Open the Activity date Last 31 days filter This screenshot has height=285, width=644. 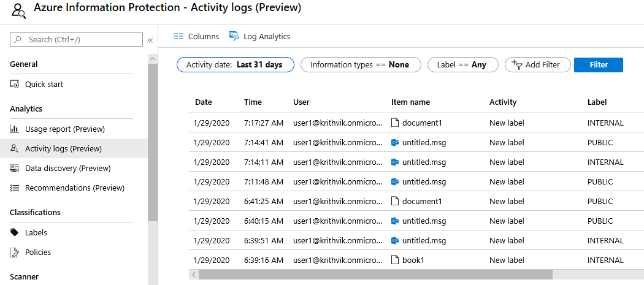(236, 64)
